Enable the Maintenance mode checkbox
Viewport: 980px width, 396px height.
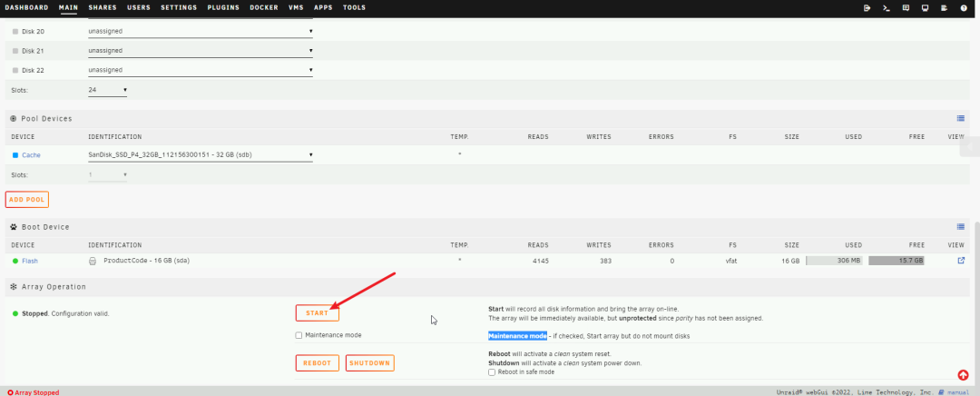pyautogui.click(x=299, y=335)
